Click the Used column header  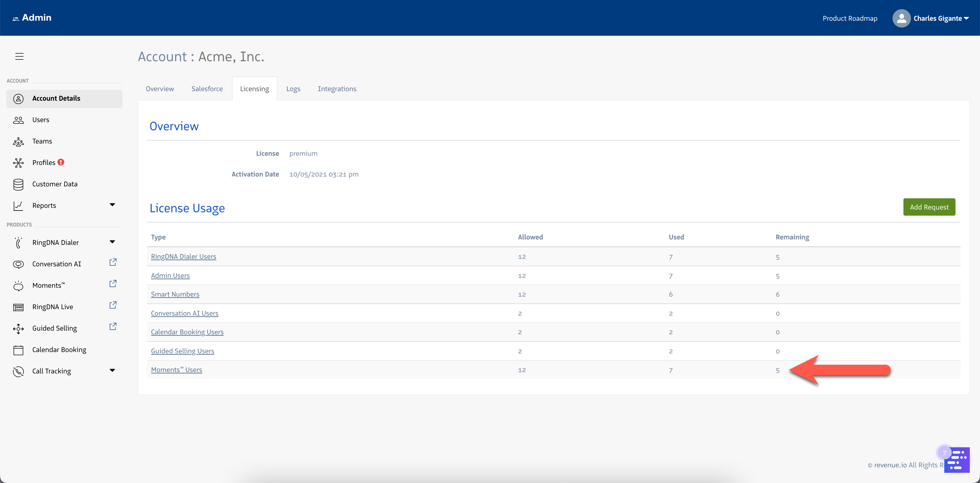(676, 237)
